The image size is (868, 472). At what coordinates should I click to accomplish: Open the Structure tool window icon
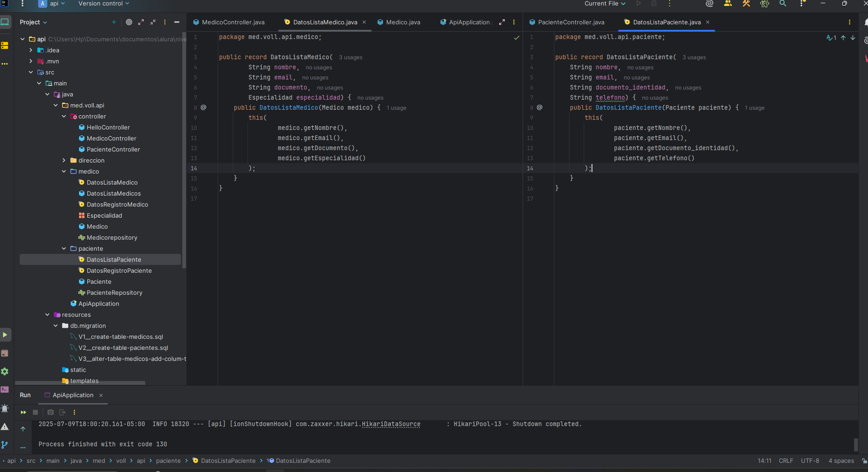tap(5, 45)
